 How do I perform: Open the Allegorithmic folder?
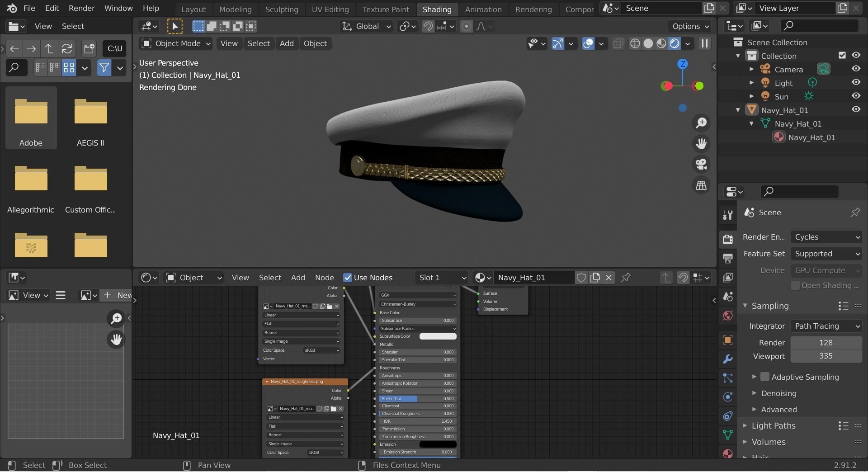(31, 185)
